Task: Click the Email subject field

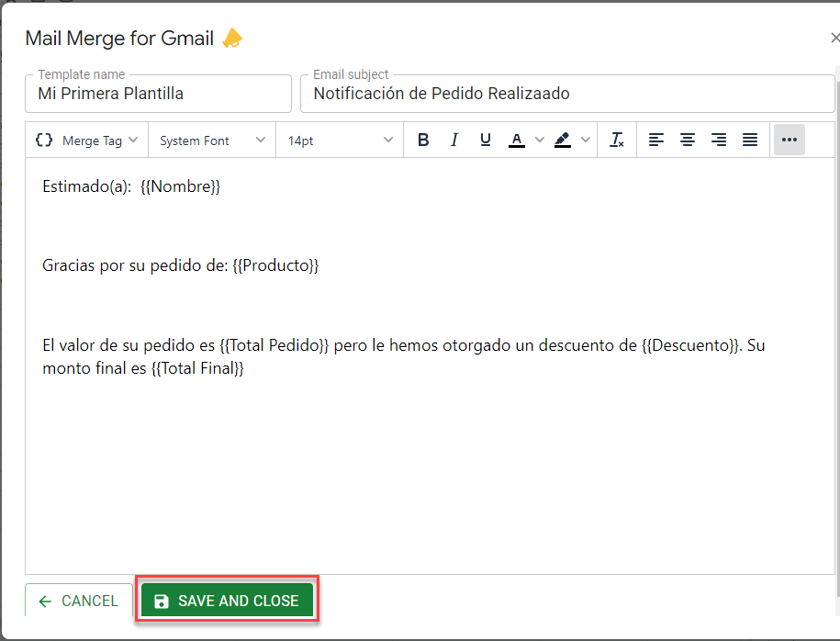Action: [567, 94]
